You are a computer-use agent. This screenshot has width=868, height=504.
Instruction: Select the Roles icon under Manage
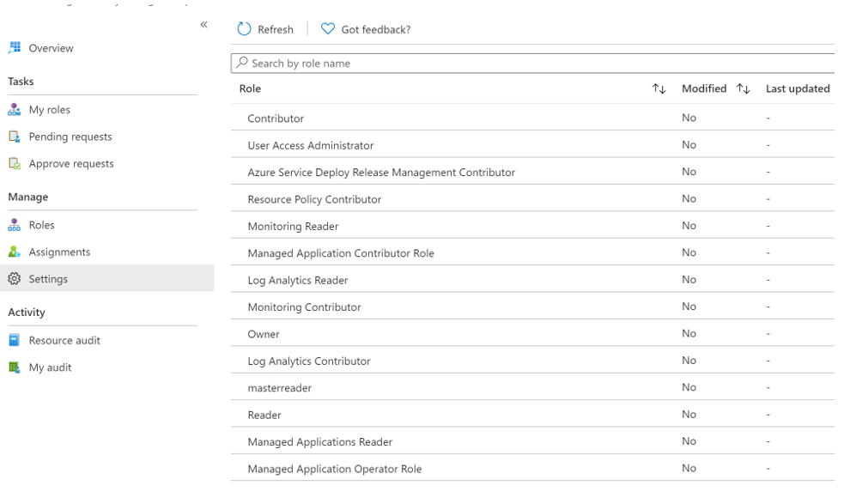[13, 225]
